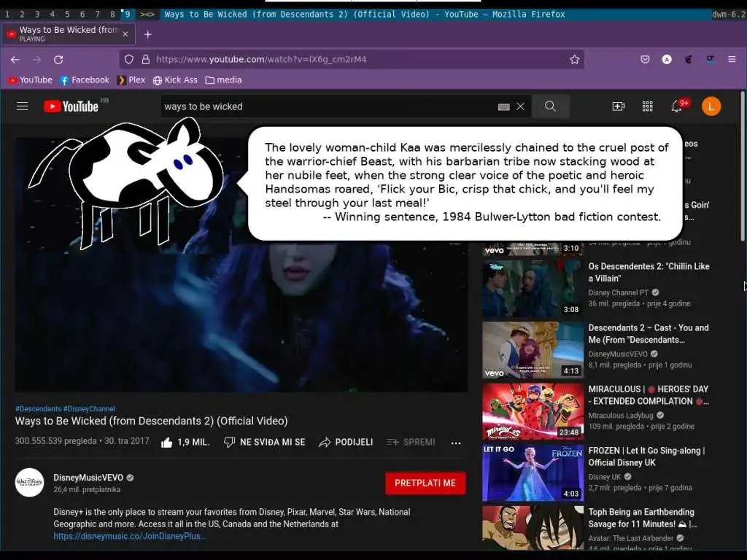Open the #Descendants hashtag
Image resolution: width=747 pixels, height=560 pixels.
(38, 409)
